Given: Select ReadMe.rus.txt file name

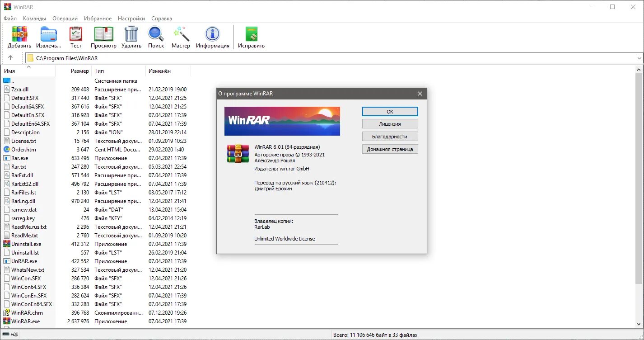Looking at the screenshot, I should coord(29,227).
